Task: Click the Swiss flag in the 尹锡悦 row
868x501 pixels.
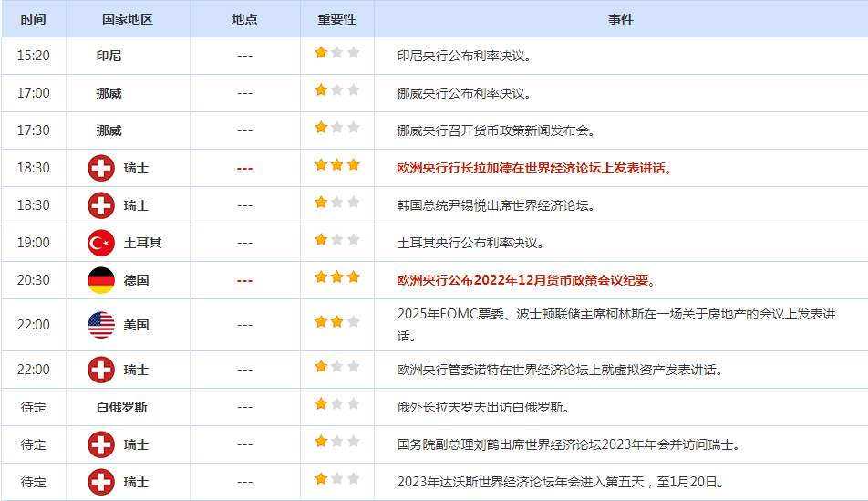Action: click(101, 205)
